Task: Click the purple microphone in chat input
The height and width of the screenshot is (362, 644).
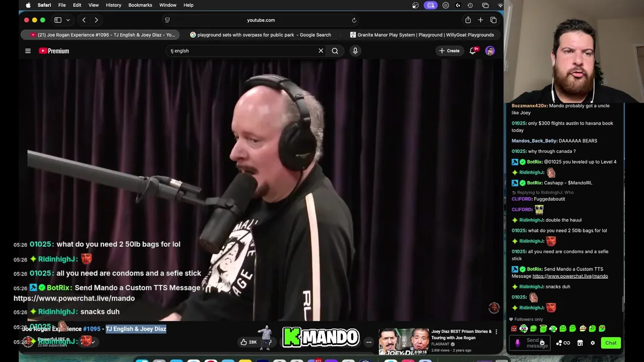Action: tap(517, 343)
